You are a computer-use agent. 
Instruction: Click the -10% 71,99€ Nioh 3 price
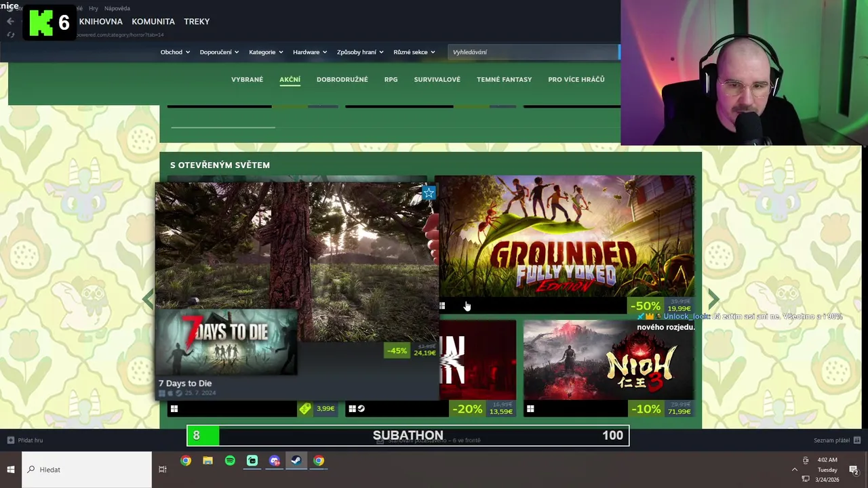(660, 409)
